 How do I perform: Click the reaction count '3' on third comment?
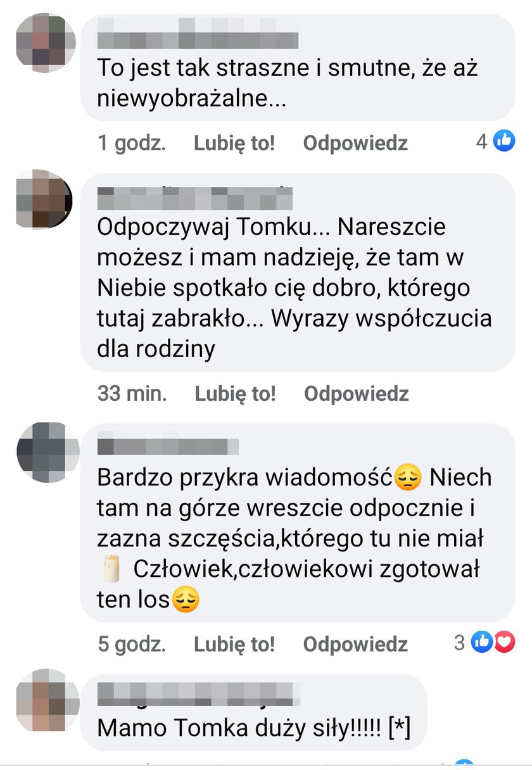coord(460,643)
